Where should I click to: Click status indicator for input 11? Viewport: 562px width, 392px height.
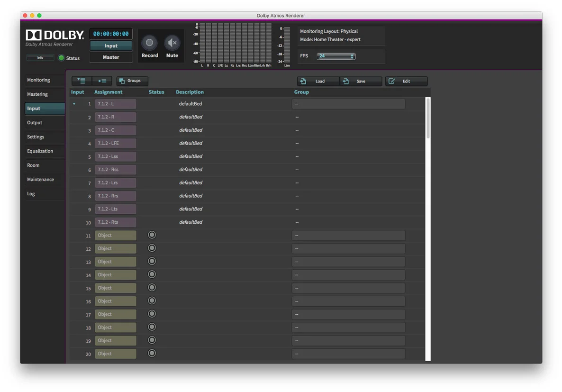pos(152,235)
